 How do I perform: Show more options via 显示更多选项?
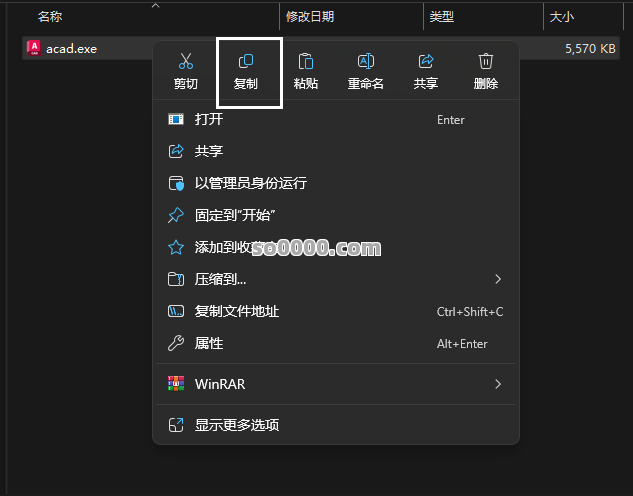(237, 425)
